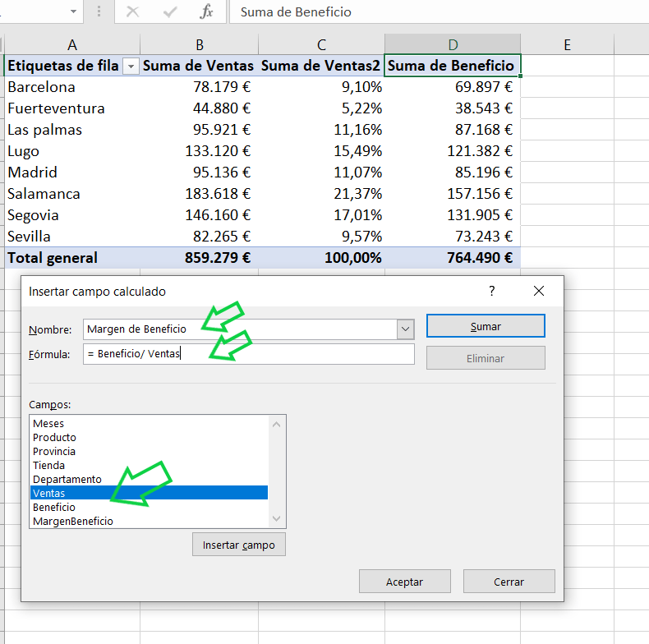The width and height of the screenshot is (649, 644).
Task: Select column D header
Action: tap(453, 44)
